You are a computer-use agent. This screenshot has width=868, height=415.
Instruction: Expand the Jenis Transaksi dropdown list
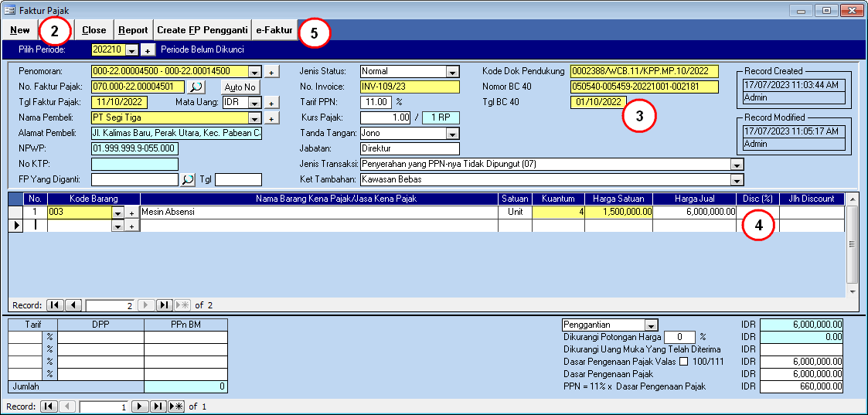click(736, 165)
